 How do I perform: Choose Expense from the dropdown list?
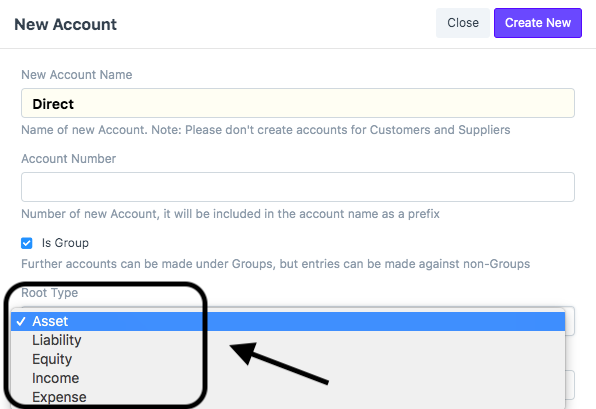(288, 397)
